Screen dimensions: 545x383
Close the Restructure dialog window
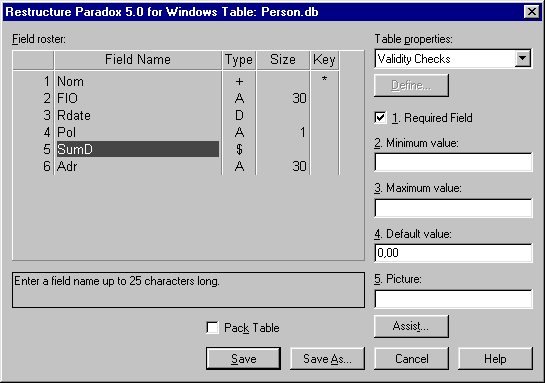531,12
